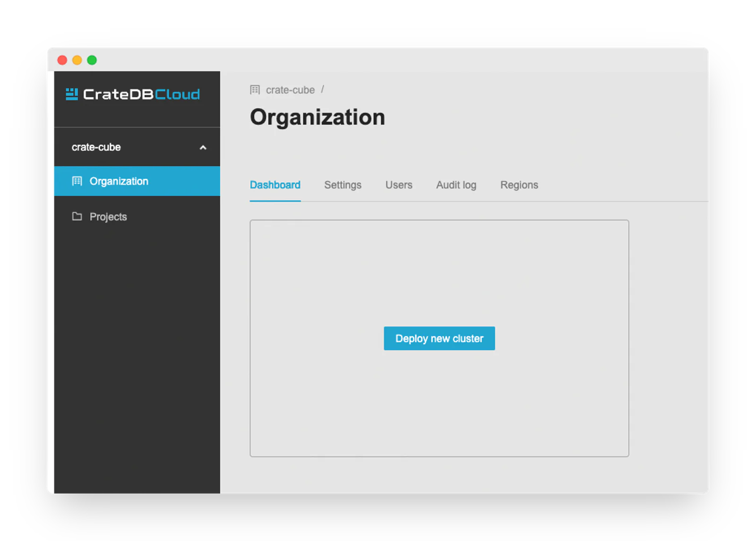Switch to the Settings tab
756x541 pixels.
coord(343,185)
